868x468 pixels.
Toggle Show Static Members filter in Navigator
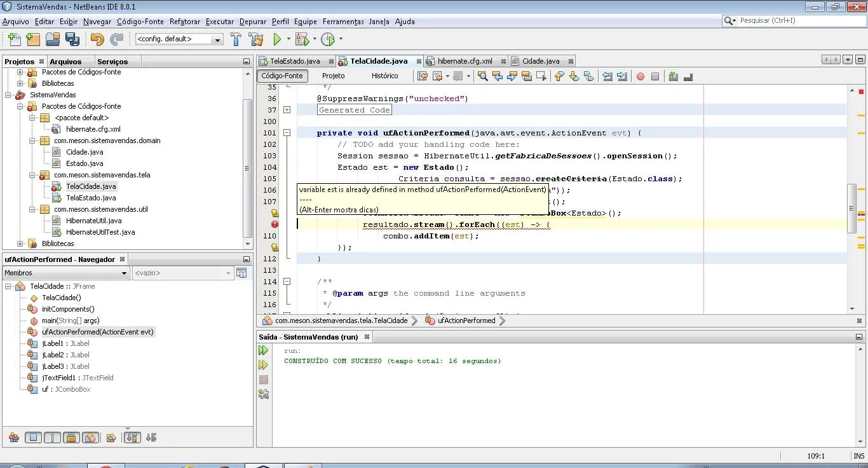click(52, 437)
